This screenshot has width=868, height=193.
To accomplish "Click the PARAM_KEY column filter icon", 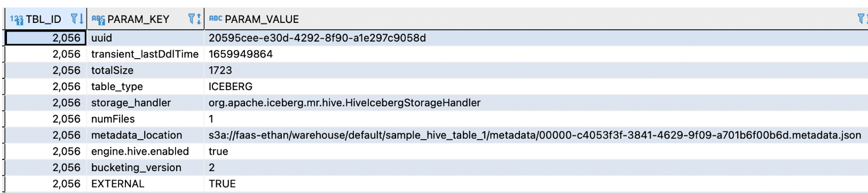I will 192,19.
